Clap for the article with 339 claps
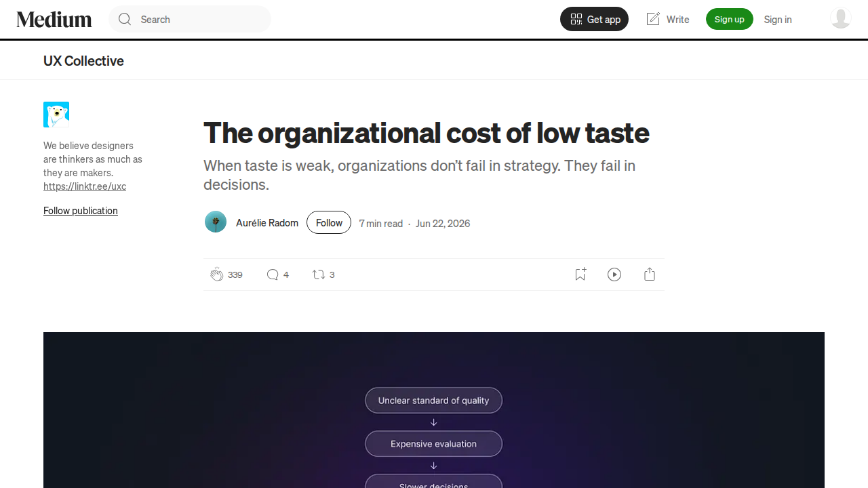This screenshot has width=868, height=488. coord(216,274)
